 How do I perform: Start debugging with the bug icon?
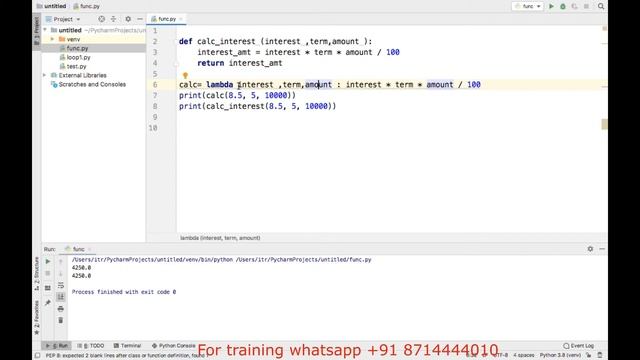coord(563,6)
